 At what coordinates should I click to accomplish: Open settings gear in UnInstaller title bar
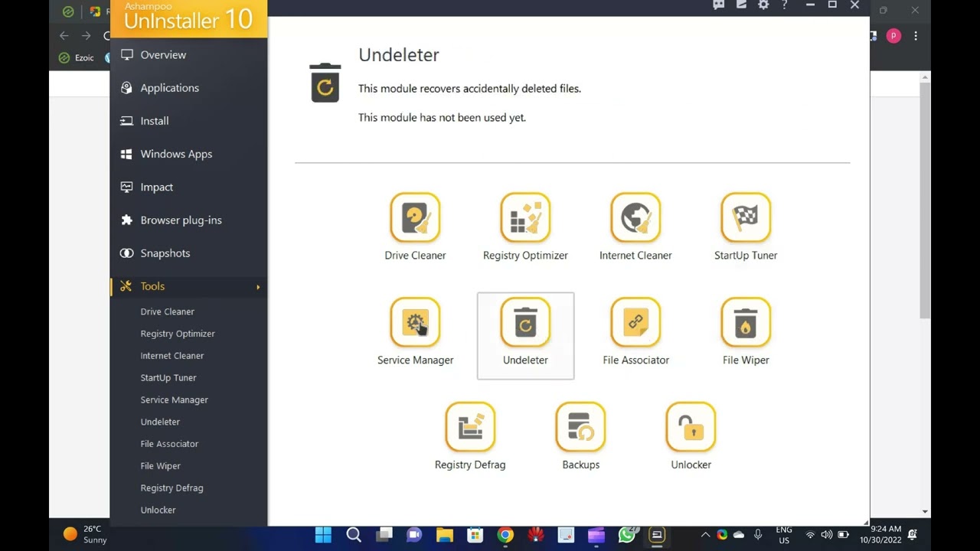click(x=763, y=5)
